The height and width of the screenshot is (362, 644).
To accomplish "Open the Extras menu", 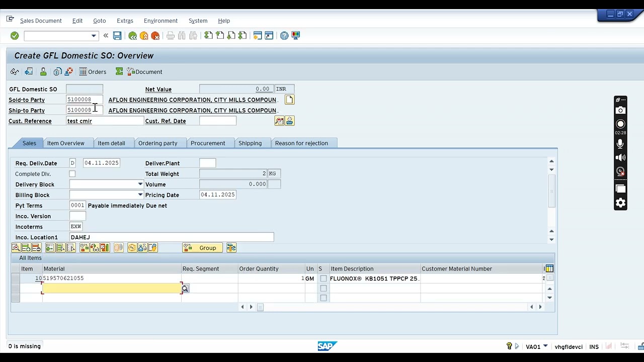I will point(125,21).
